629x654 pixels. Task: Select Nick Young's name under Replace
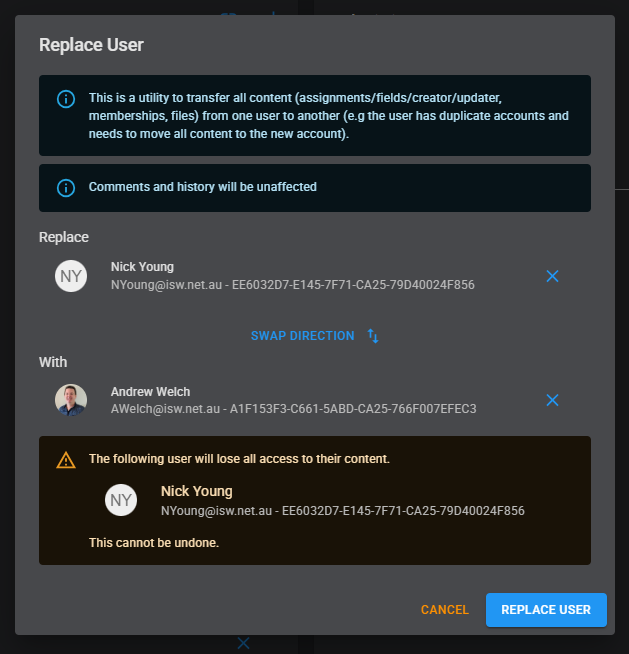[x=142, y=267]
